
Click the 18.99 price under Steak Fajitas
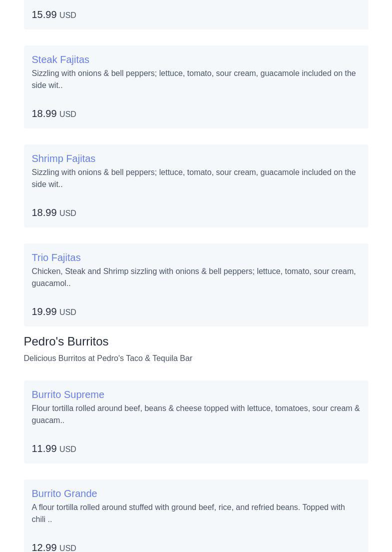tap(44, 113)
